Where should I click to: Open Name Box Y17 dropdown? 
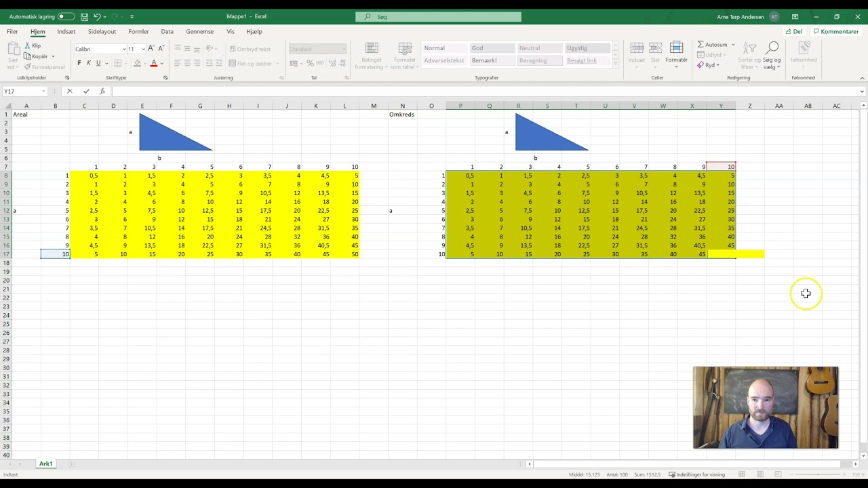tap(43, 91)
